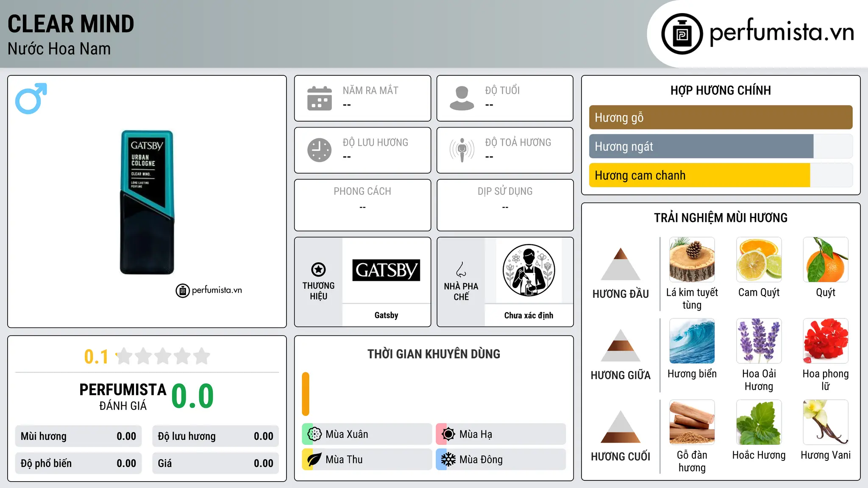
Task: Click the perfumista.vn site name in header
Action: [x=782, y=32]
